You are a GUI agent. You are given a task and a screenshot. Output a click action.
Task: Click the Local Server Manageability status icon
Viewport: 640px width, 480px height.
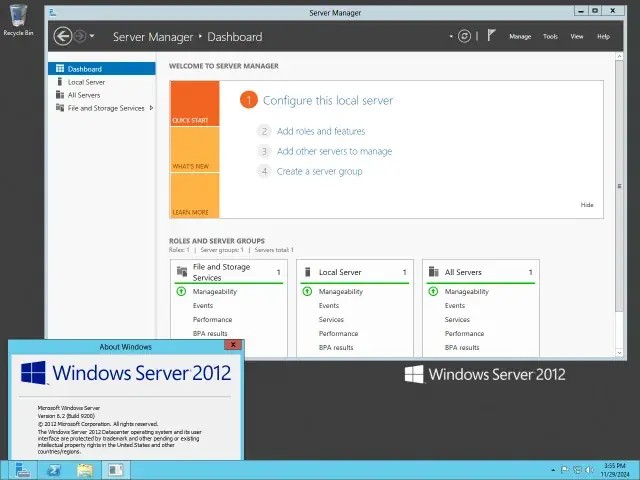pos(307,291)
